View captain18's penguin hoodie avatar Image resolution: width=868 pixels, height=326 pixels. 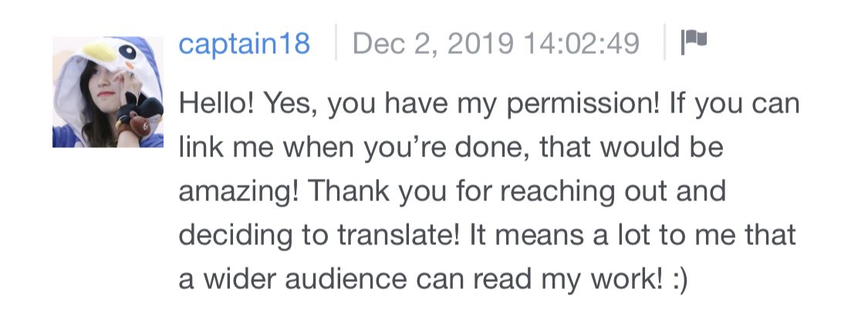pos(108,92)
